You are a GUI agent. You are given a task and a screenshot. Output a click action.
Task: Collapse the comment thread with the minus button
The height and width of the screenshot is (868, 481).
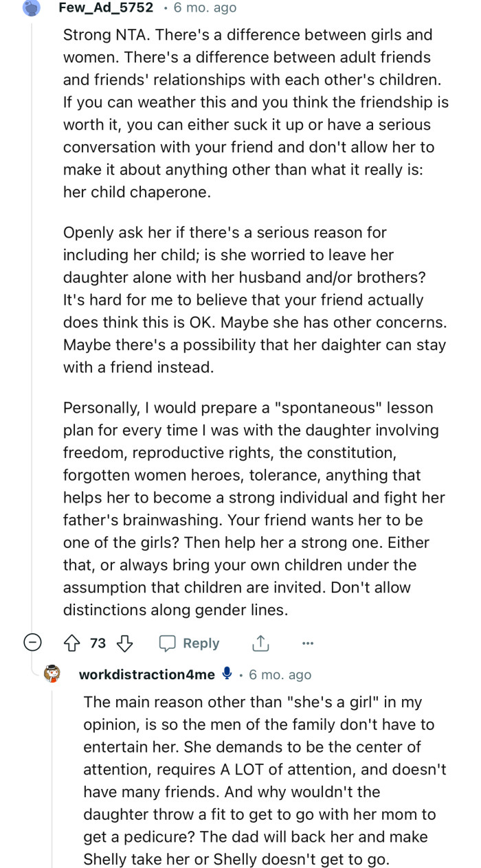(32, 643)
